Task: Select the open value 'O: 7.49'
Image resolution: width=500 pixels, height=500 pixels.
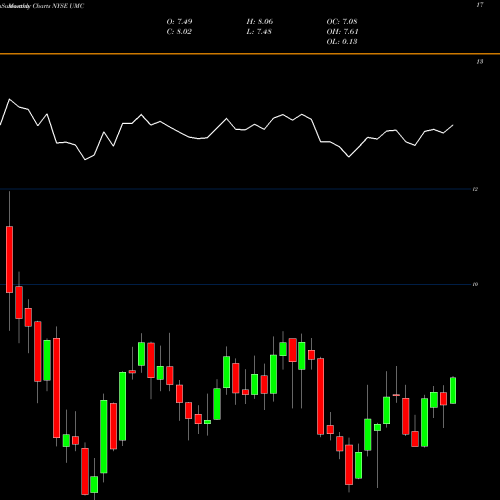Action: pos(179,21)
